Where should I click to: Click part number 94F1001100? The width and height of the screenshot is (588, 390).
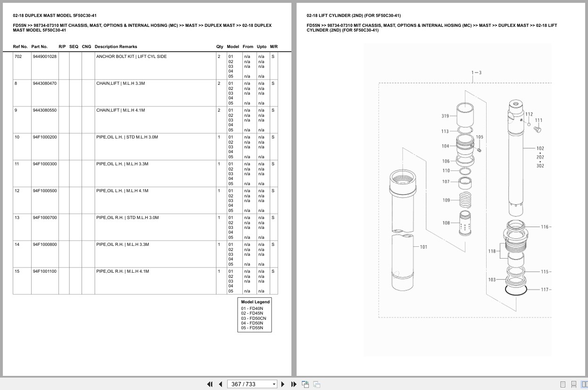point(45,271)
